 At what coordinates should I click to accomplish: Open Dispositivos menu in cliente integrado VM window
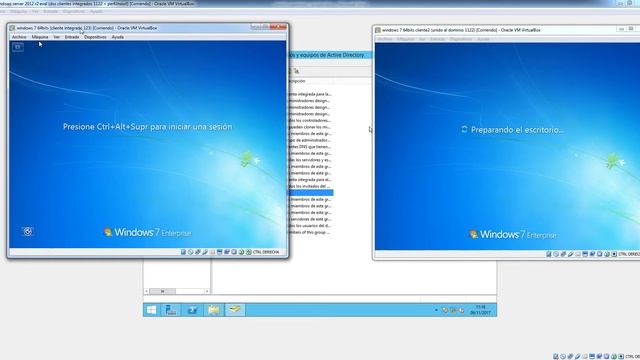click(x=95, y=37)
